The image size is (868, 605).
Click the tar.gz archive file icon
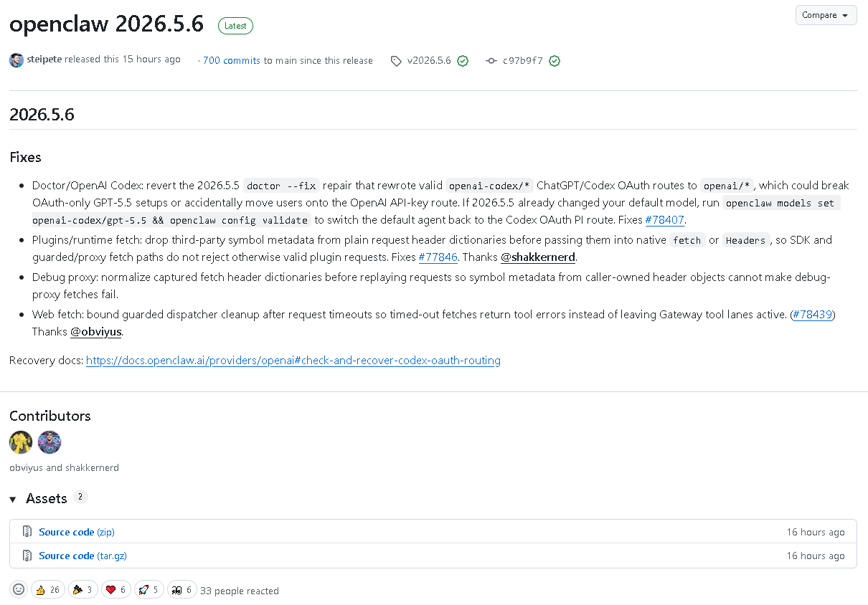click(27, 556)
